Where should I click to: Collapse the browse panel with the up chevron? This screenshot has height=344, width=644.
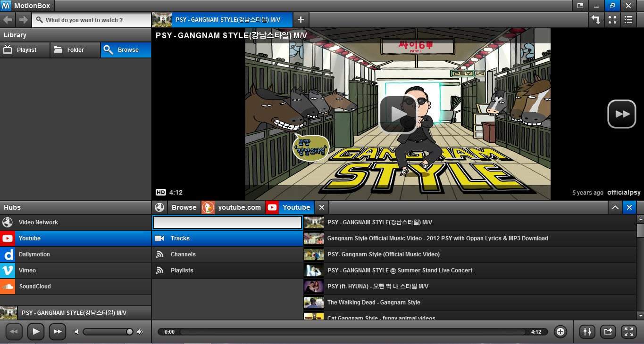click(x=615, y=207)
